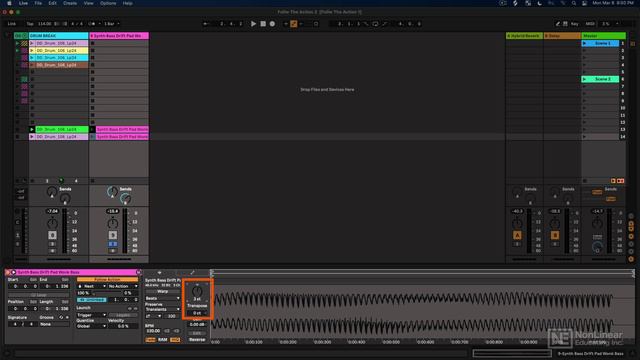Viewport: 640px width, 360px height.
Task: Click the Link button
Action: (12, 24)
